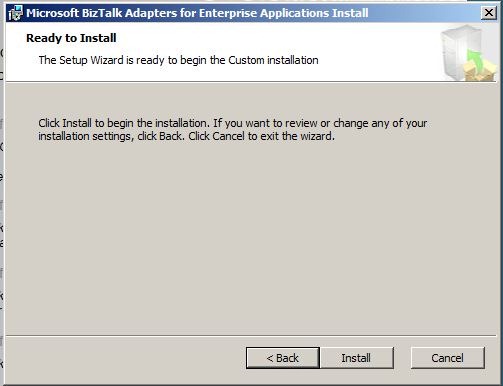This screenshot has height=386, width=503.
Task: Click the installer icon in title bar
Action: 15,13
